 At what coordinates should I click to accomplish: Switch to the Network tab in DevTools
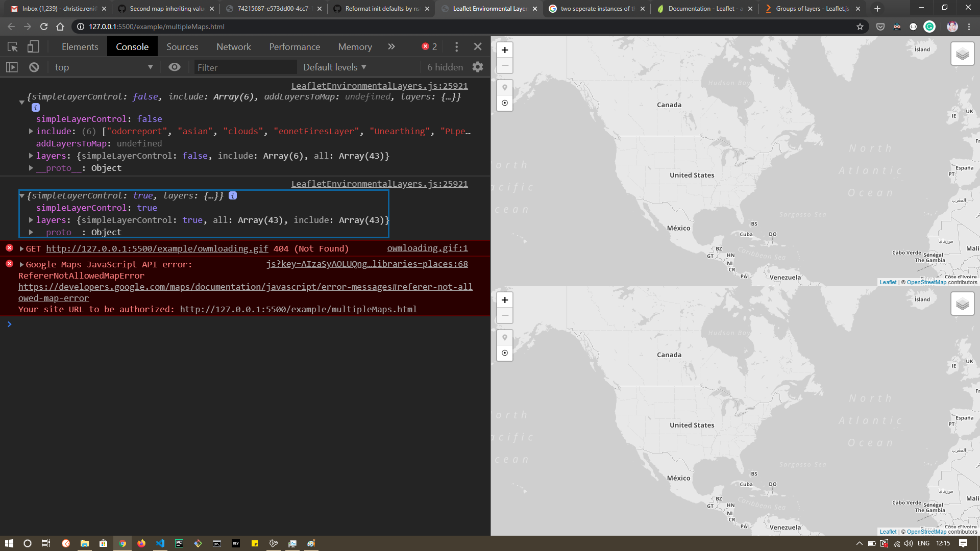[x=233, y=46]
